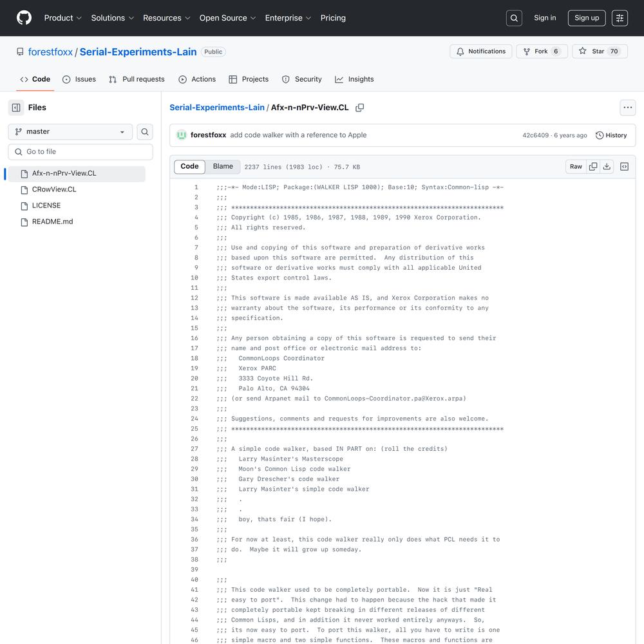Open the Product dropdown menu
Image resolution: width=644 pixels, height=644 pixels.
click(63, 18)
